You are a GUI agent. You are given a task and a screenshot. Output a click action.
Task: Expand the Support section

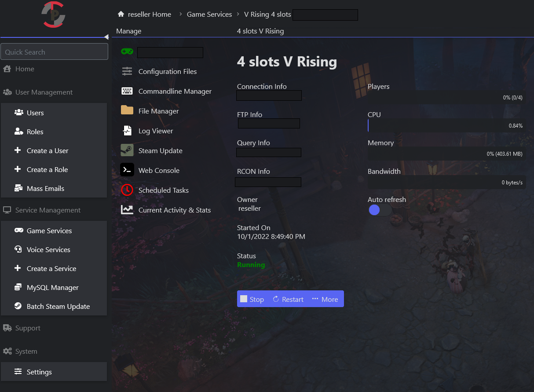pos(28,328)
